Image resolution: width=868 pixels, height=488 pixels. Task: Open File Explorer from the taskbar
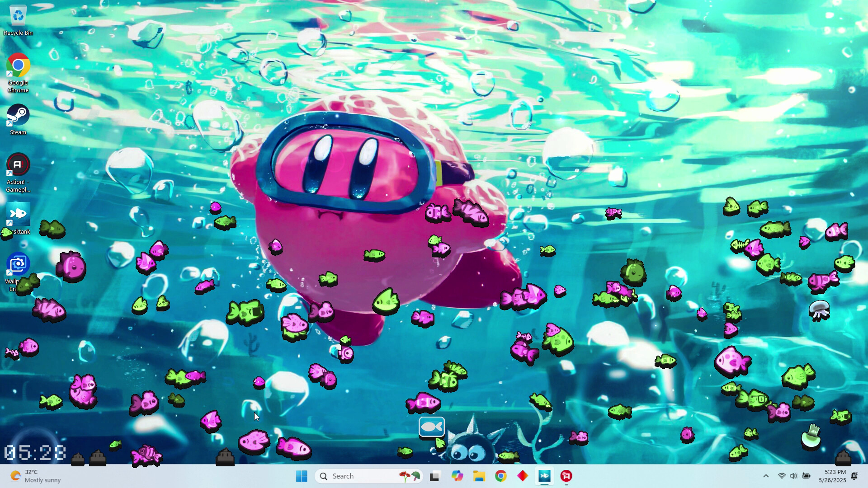click(x=479, y=476)
